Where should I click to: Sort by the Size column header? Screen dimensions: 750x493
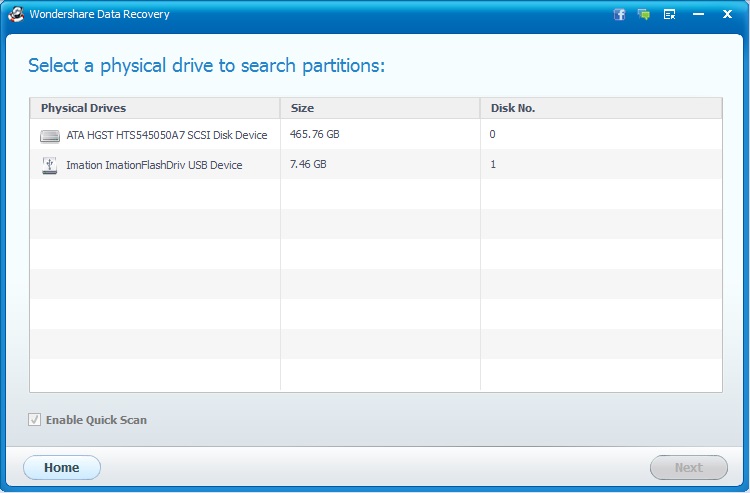[380, 108]
